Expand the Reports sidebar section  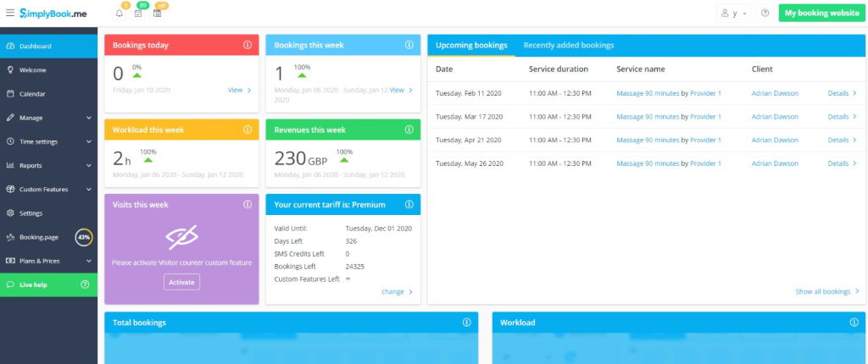tap(48, 165)
